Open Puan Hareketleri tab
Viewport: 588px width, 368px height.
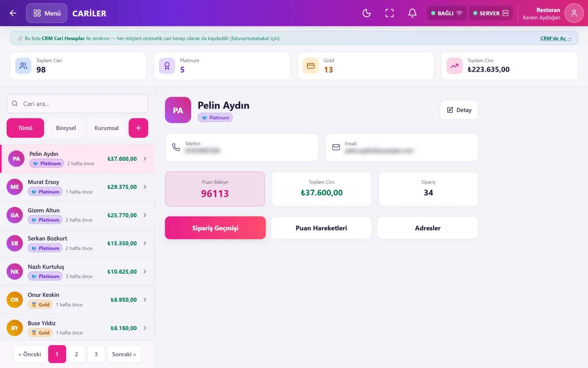321,228
